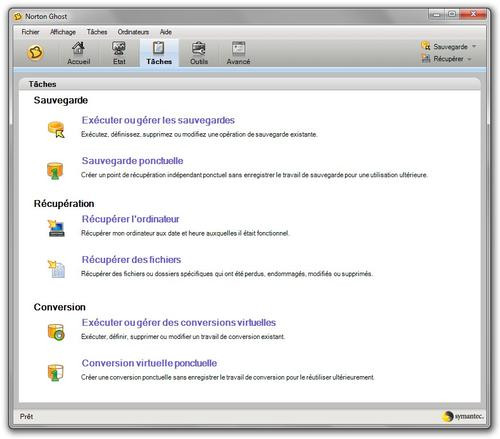Click icon beside Exécuter ou gérer des conversions virtuelles

pos(56,332)
